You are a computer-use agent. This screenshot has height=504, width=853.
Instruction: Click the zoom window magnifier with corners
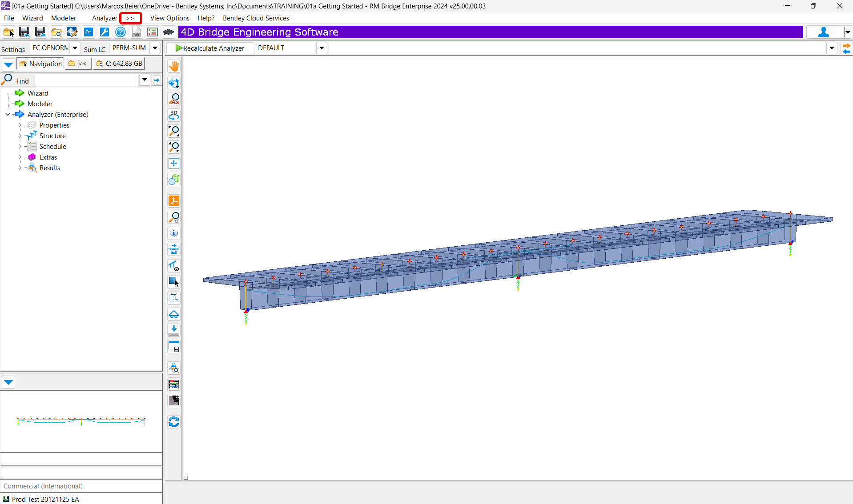pyautogui.click(x=174, y=131)
